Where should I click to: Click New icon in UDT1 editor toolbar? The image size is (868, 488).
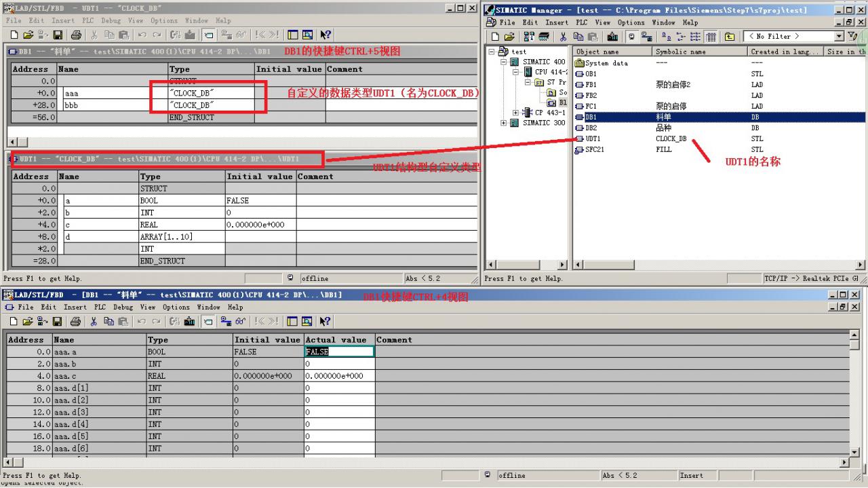[x=14, y=35]
